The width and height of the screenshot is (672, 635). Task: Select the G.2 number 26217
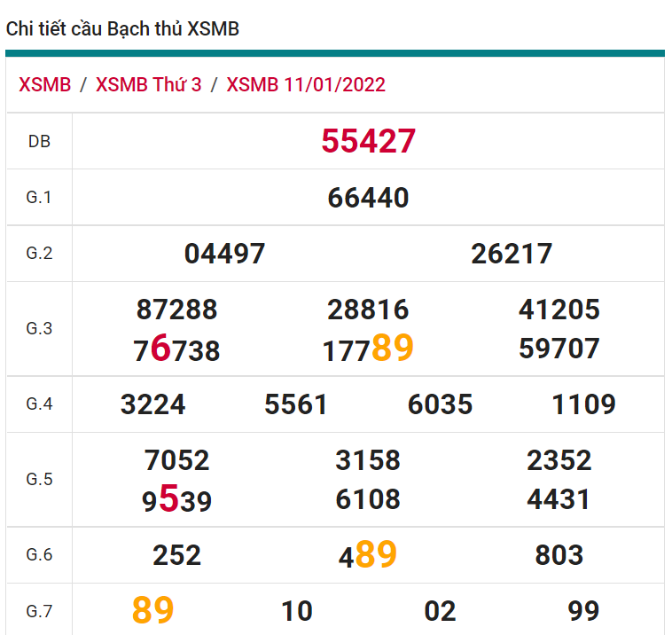[x=512, y=255]
